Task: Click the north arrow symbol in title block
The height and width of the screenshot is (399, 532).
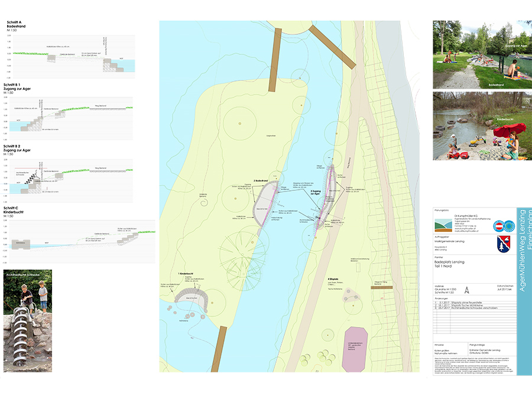Action: coord(467,290)
